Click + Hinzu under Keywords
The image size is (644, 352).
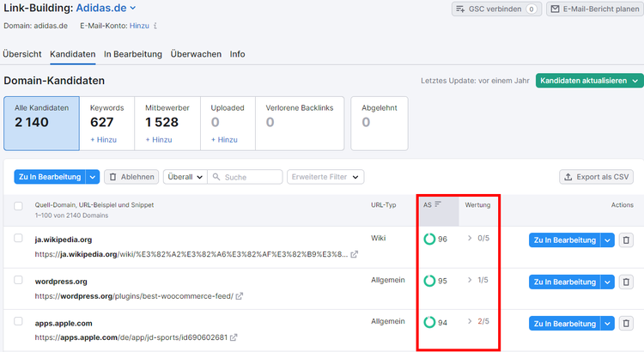point(103,140)
